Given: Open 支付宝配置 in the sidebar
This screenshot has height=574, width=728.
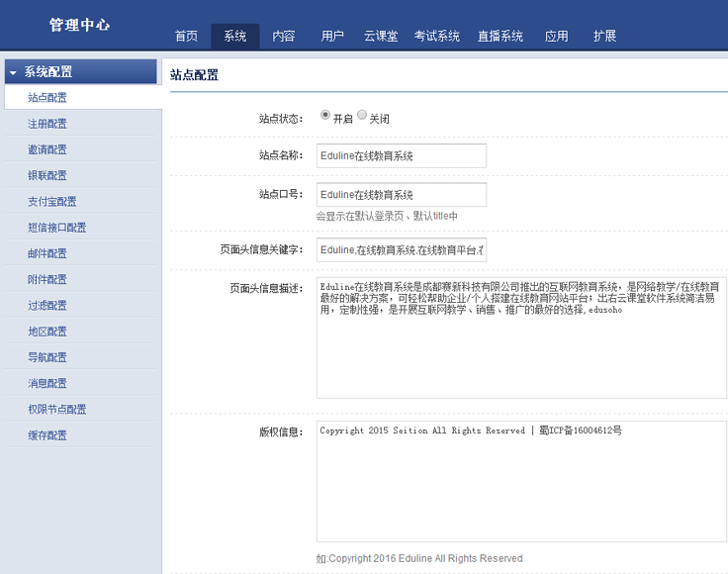Looking at the screenshot, I should [x=52, y=202].
